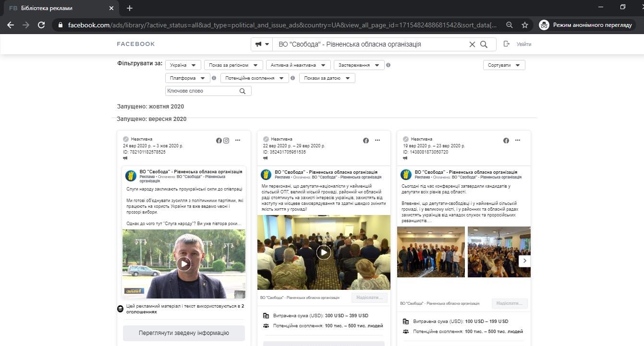Click Неактивна status icon on first ad
Screen dimensions: 644x346
pyautogui.click(x=126, y=139)
